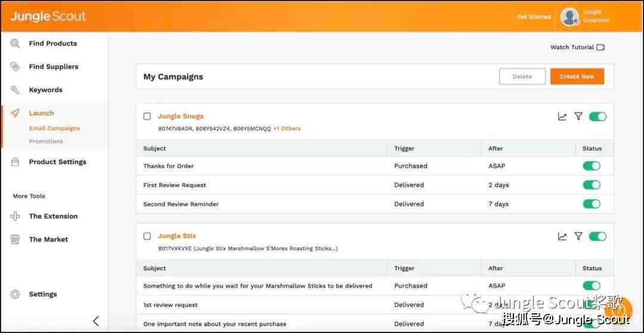Click the Settings gear icon
This screenshot has width=644, height=333.
(x=15, y=294)
